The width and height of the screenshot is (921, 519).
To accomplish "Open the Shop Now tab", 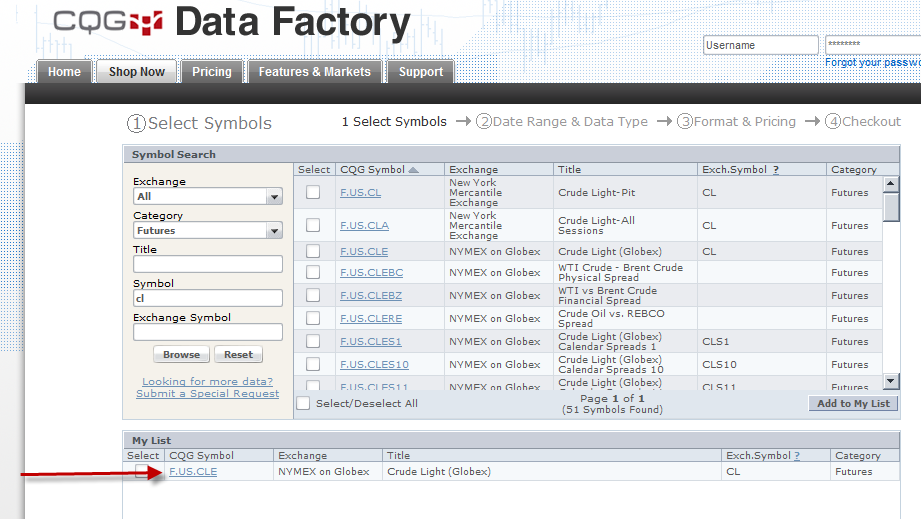I will (136, 72).
